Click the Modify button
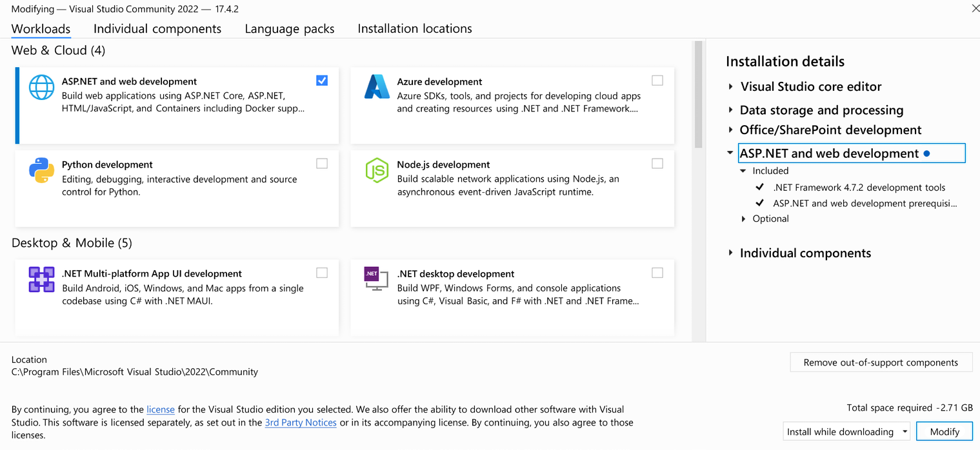The image size is (980, 450). tap(945, 431)
